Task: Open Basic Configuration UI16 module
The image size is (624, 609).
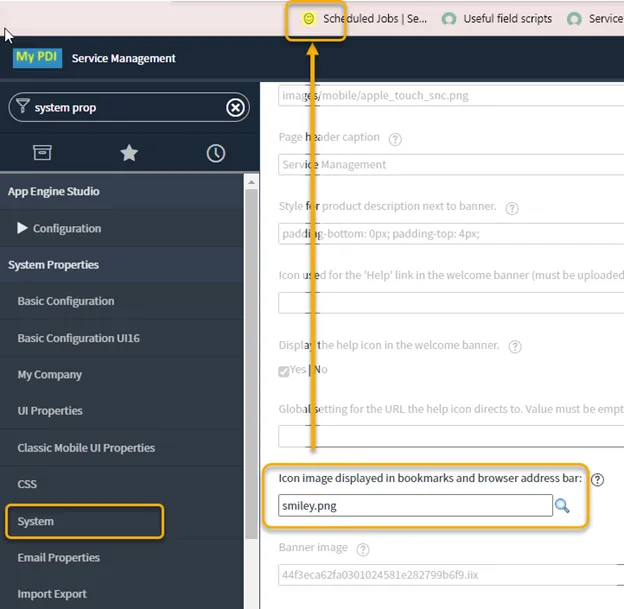Action: tap(78, 338)
